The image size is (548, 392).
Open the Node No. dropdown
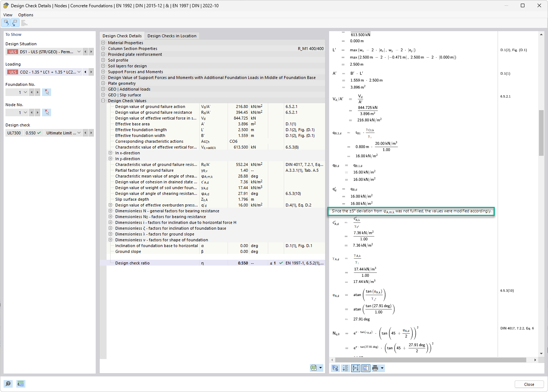[25, 113]
